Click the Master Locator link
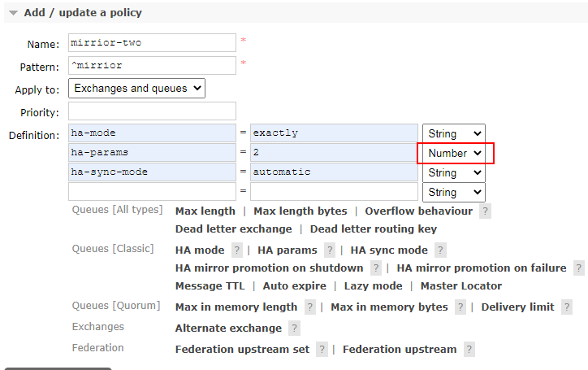588x370 pixels. (x=460, y=286)
